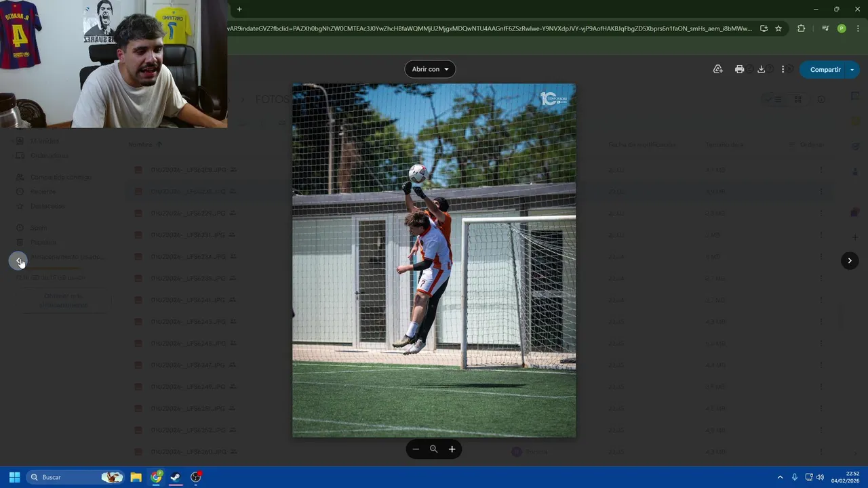The image size is (868, 488).
Task: Open the 'Abrir con' dropdown
Action: (430, 69)
